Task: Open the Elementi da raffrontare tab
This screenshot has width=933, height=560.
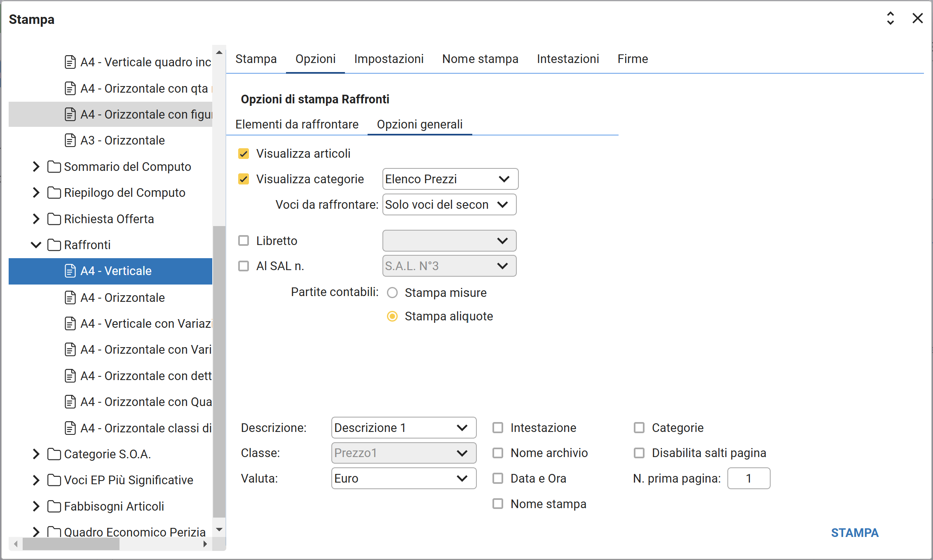Action: click(x=297, y=124)
